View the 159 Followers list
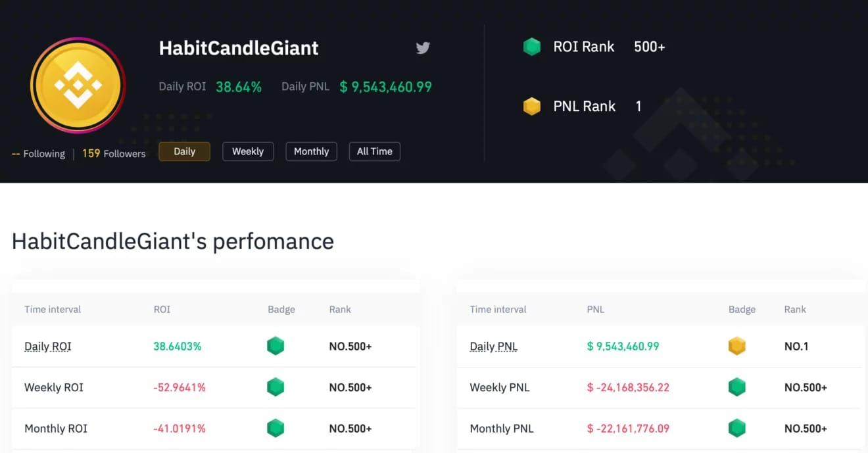The width and height of the screenshot is (868, 453). (x=113, y=153)
